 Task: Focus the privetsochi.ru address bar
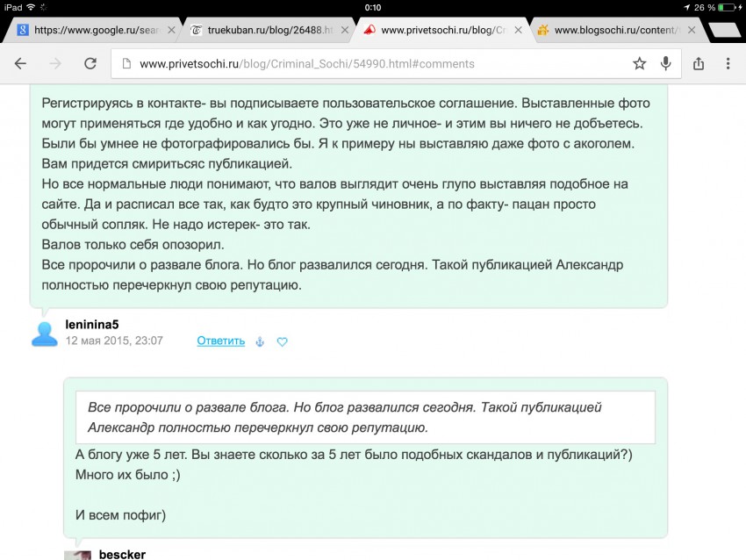tap(369, 63)
